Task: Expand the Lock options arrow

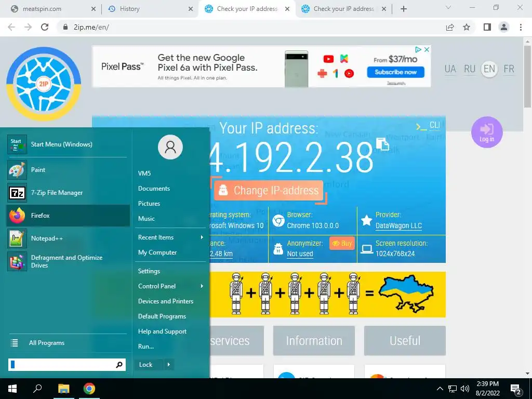Action: coord(169,365)
